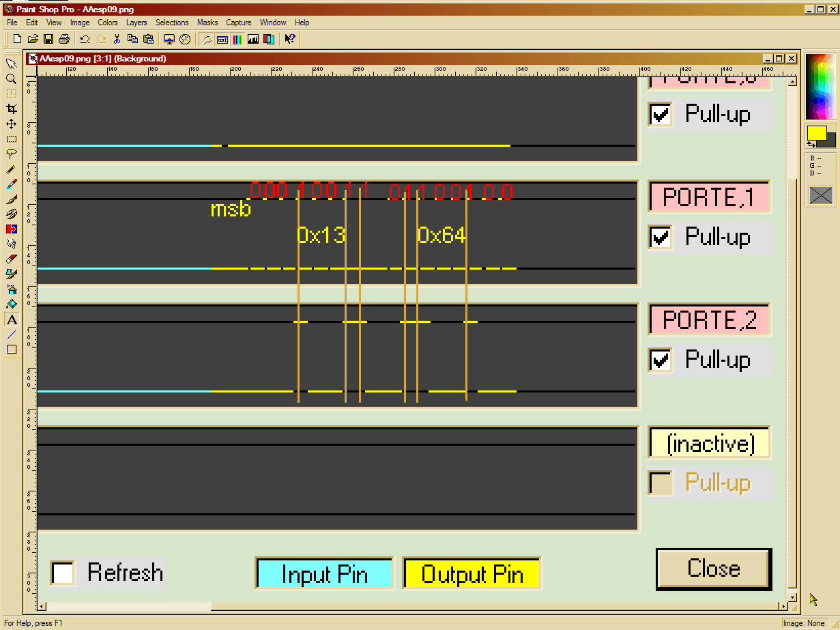Open the Edit menu
This screenshot has height=630, width=840.
tap(32, 23)
